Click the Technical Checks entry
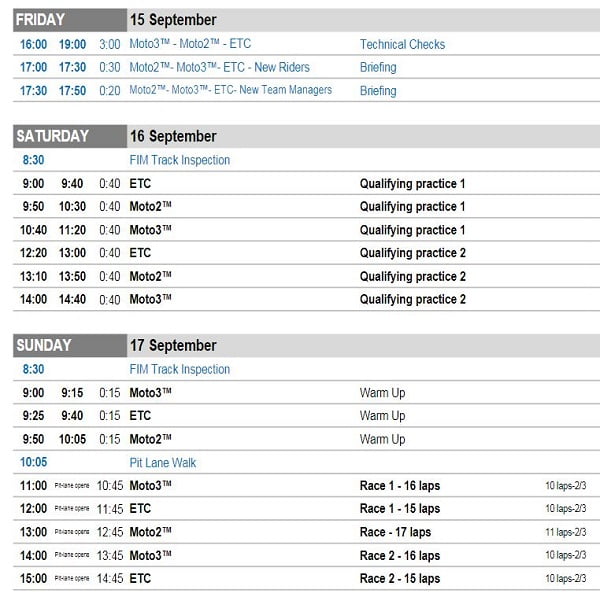Viewport: 600px width, 597px height. point(402,44)
